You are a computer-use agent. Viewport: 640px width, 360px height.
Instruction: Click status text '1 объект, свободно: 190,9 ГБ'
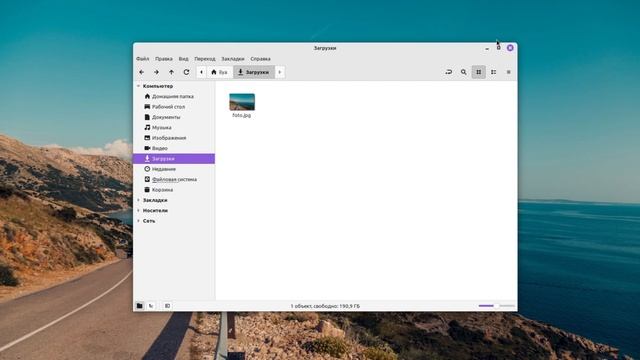click(325, 306)
